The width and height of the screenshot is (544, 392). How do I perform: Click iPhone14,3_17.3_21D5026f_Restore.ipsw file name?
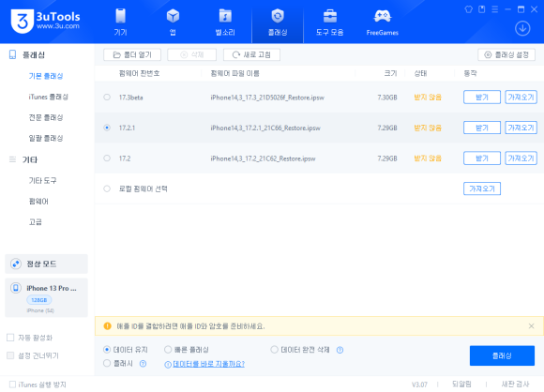click(x=267, y=98)
